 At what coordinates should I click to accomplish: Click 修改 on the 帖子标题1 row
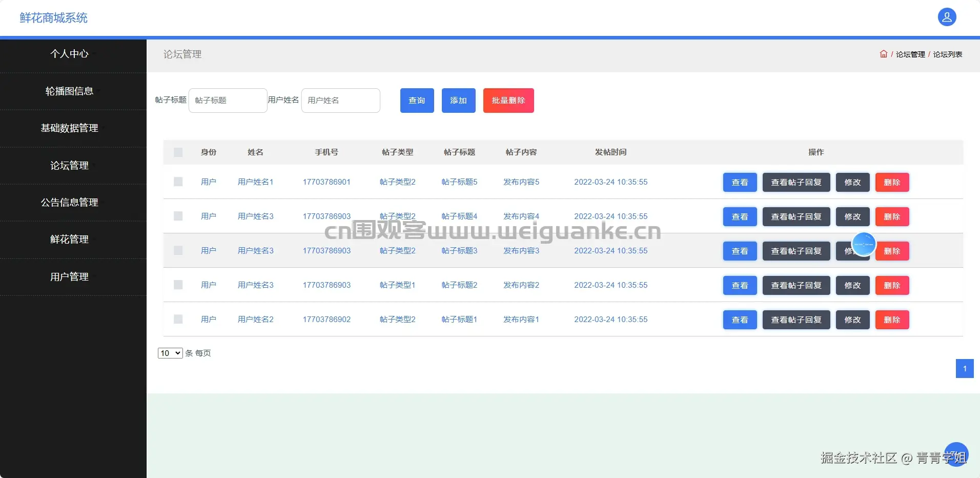(x=853, y=320)
